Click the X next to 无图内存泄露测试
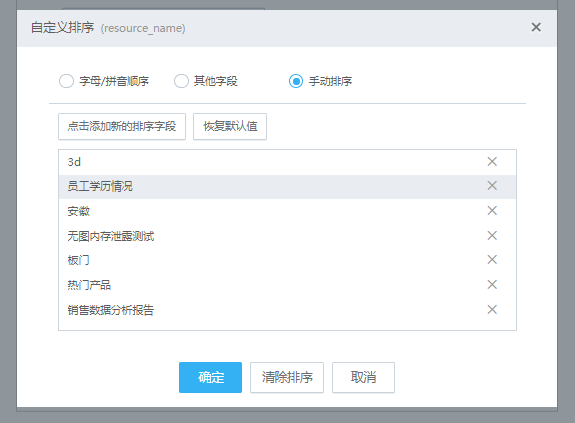Image resolution: width=575 pixels, height=423 pixels. (492, 235)
